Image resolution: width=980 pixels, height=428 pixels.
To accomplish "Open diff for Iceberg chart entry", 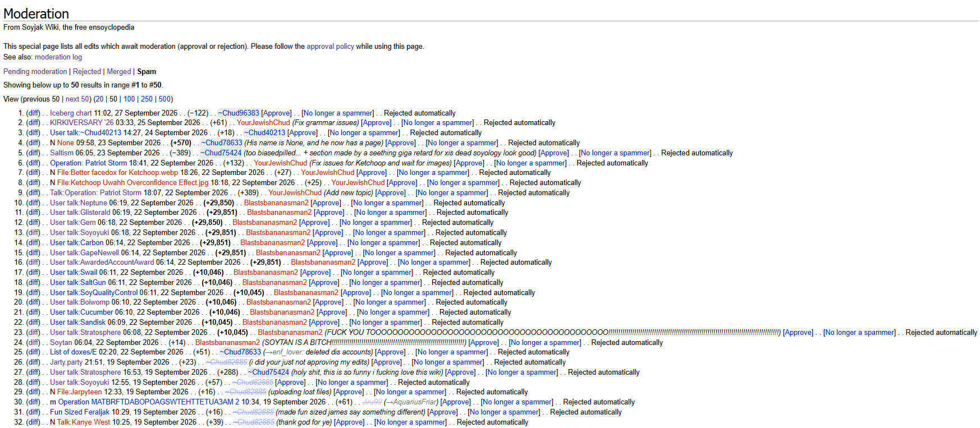I will pyautogui.click(x=33, y=113).
